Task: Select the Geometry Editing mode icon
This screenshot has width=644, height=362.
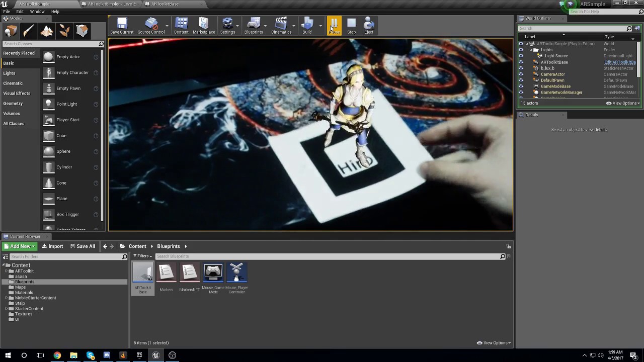Action: click(82, 31)
